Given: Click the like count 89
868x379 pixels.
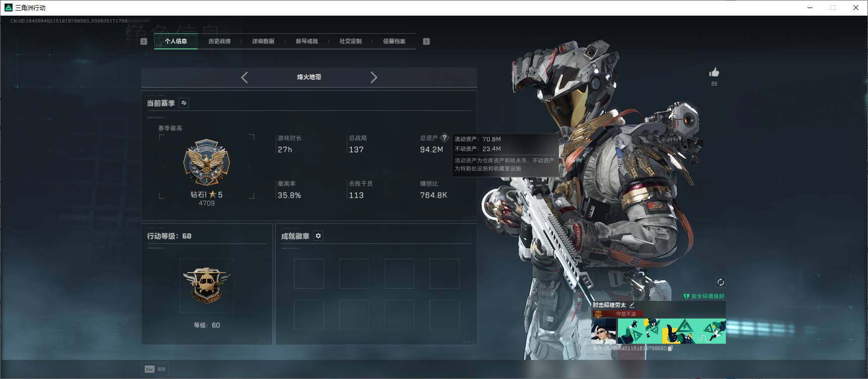Looking at the screenshot, I should click(714, 84).
